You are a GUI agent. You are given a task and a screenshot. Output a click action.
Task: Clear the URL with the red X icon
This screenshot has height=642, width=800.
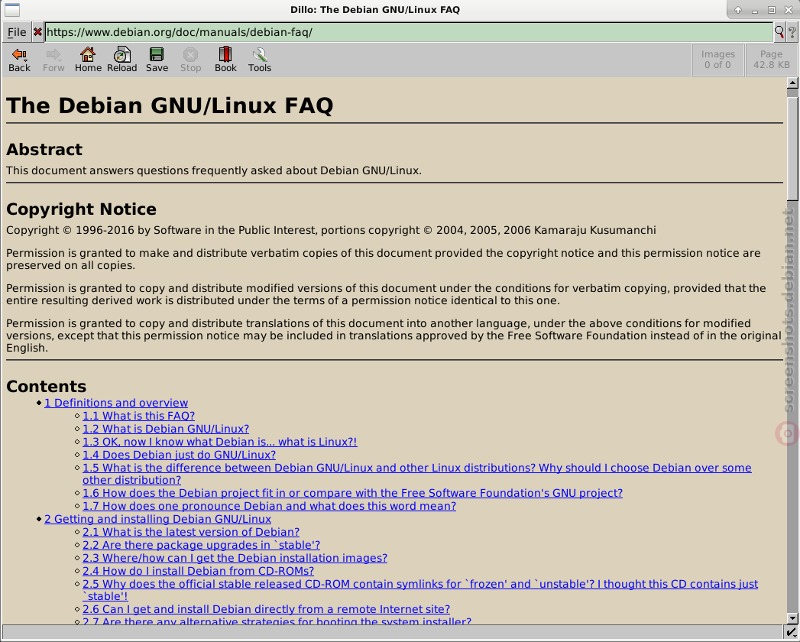click(38, 32)
